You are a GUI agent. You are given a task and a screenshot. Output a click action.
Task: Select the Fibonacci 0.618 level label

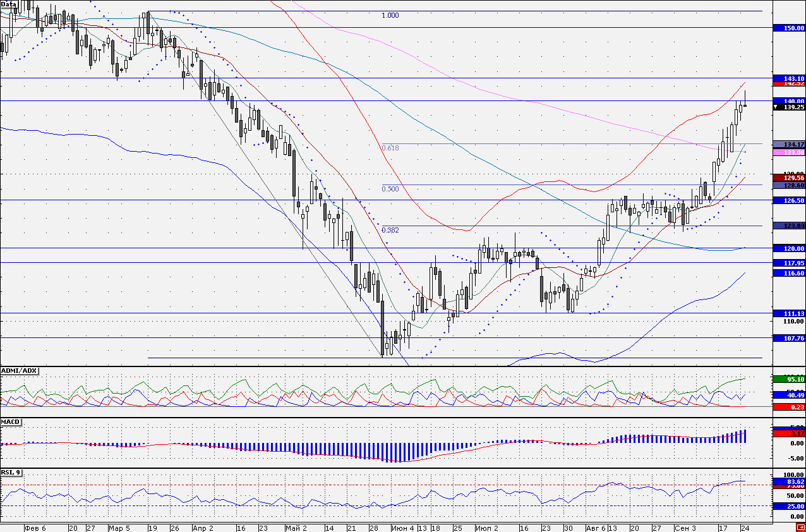tap(390, 148)
